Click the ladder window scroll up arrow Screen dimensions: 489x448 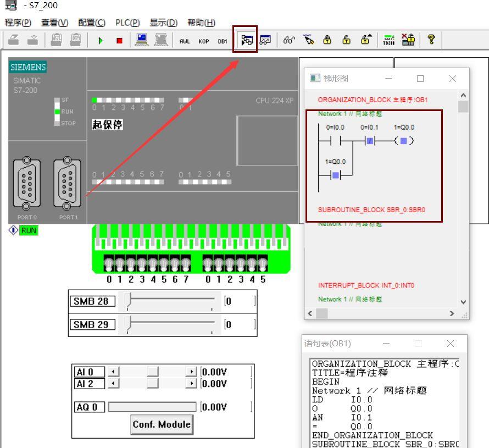tap(463, 96)
